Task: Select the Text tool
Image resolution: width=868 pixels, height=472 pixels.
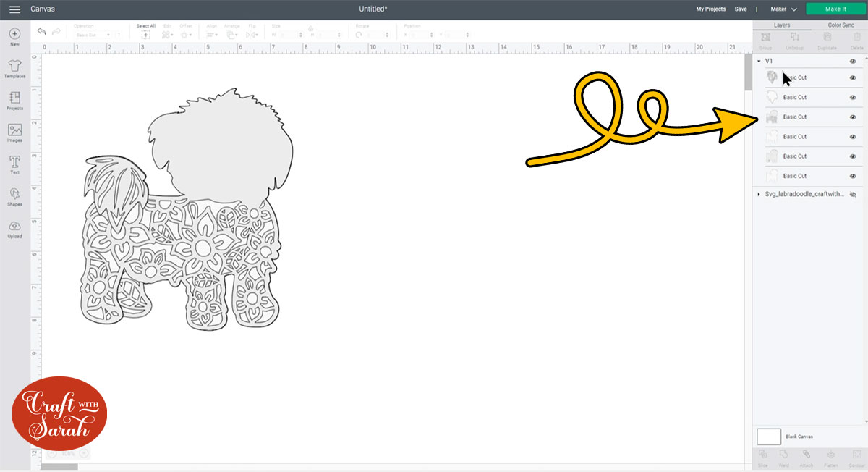Action: coord(14,163)
